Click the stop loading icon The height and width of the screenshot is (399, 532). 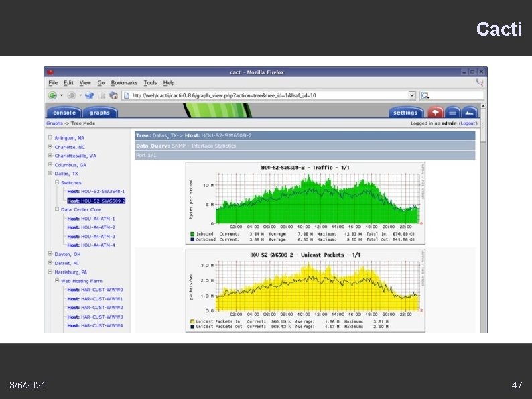pos(102,95)
